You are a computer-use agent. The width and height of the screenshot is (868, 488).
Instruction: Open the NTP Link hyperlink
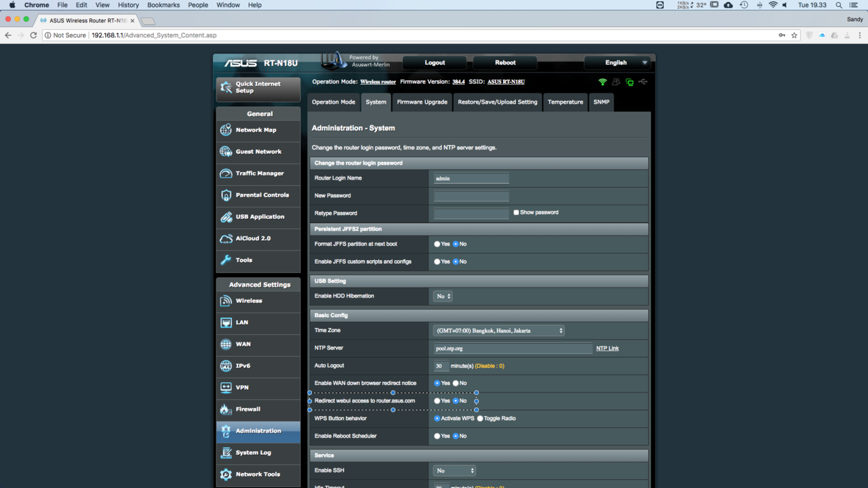click(608, 348)
